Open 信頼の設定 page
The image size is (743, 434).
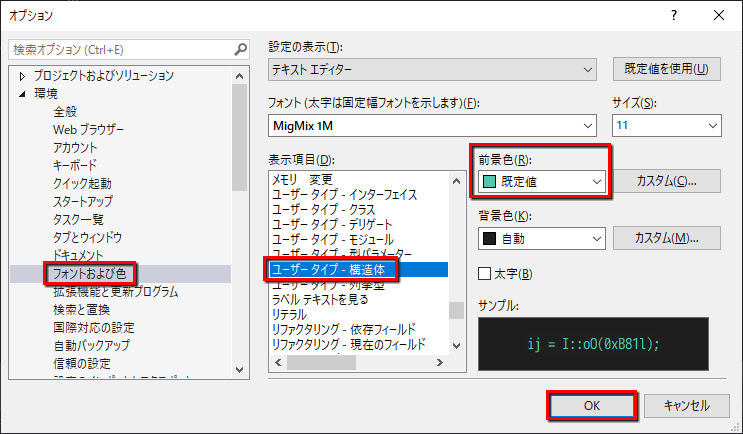pyautogui.click(x=82, y=363)
